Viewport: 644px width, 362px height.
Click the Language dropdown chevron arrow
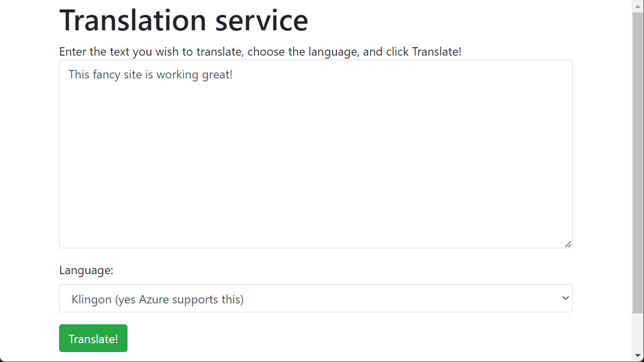(565, 298)
